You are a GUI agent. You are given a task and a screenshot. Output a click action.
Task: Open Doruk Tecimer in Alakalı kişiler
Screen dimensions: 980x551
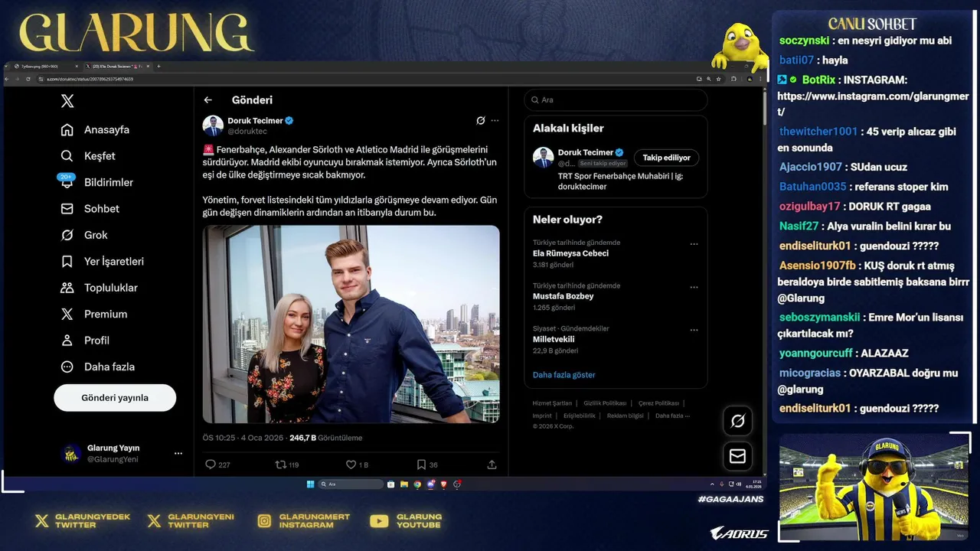[586, 152]
